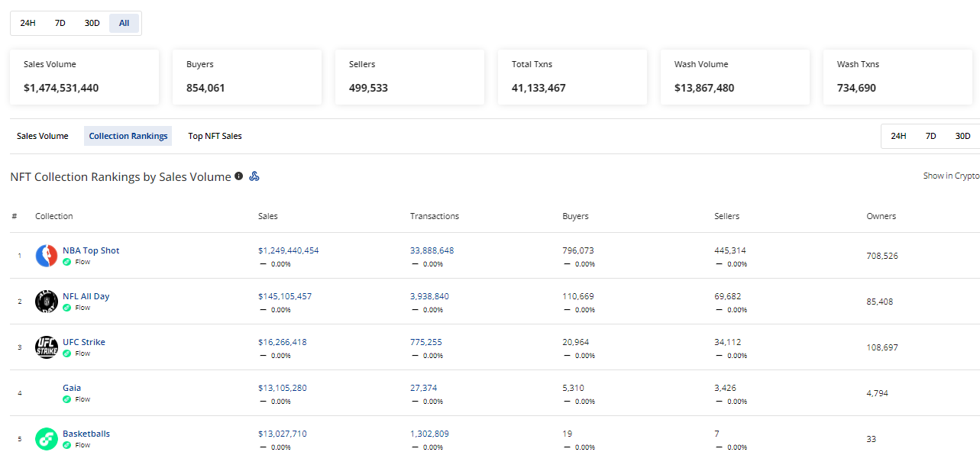The height and width of the screenshot is (455, 980).
Task: Click the Sellers column header
Action: click(x=727, y=216)
